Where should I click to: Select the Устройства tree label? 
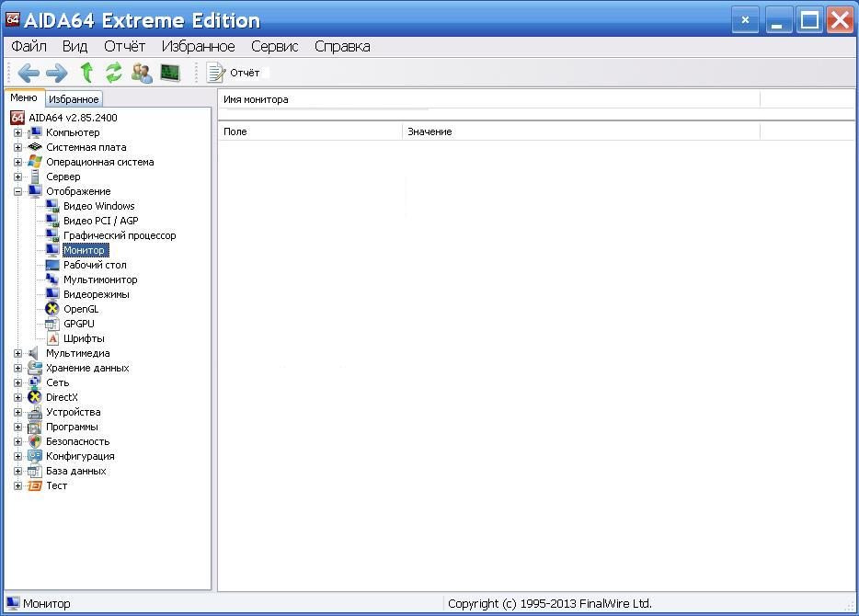(74, 412)
